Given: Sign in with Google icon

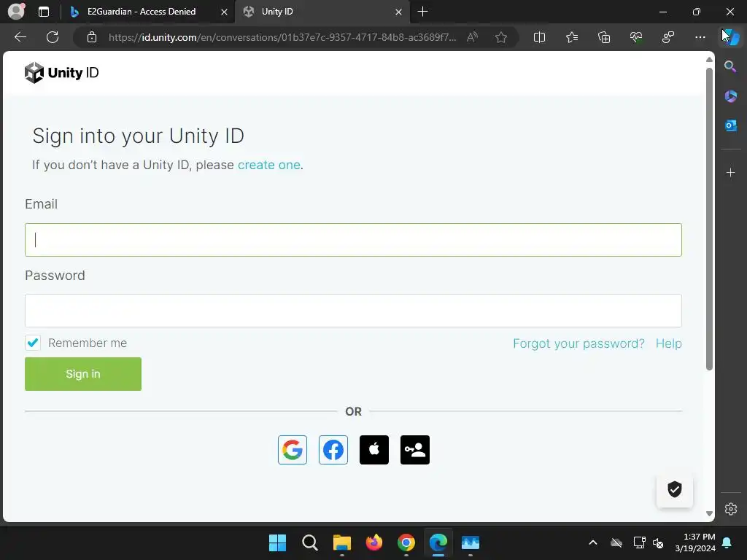Looking at the screenshot, I should pos(292,449).
